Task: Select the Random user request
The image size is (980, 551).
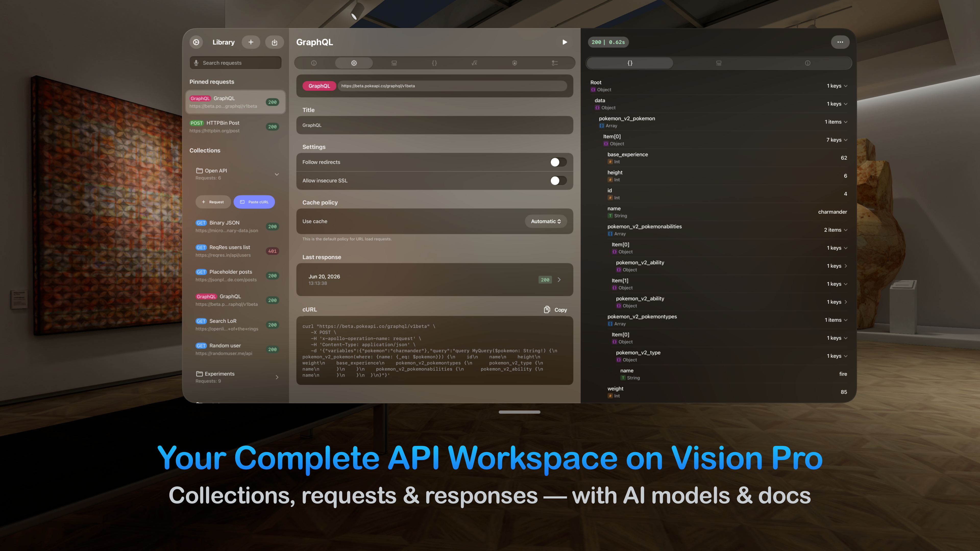Action: pos(237,349)
